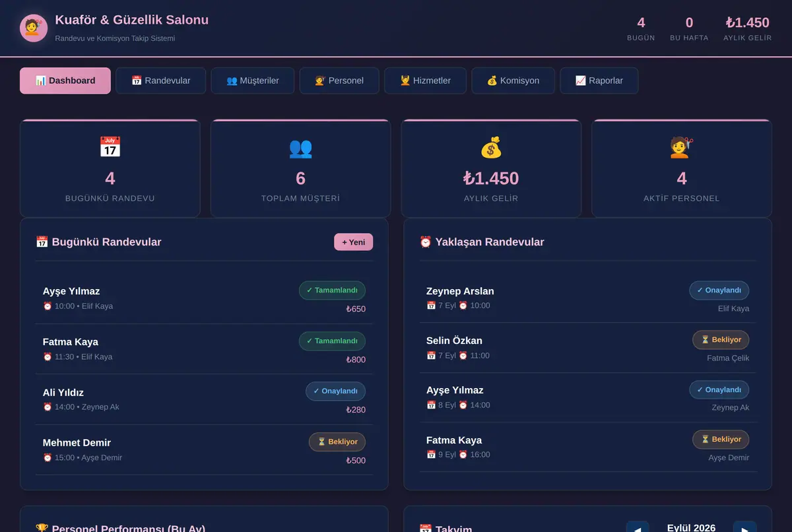792x532 pixels.
Task: Click the calendar icon beside Bugünkü Randevular heading
Action: [42, 242]
